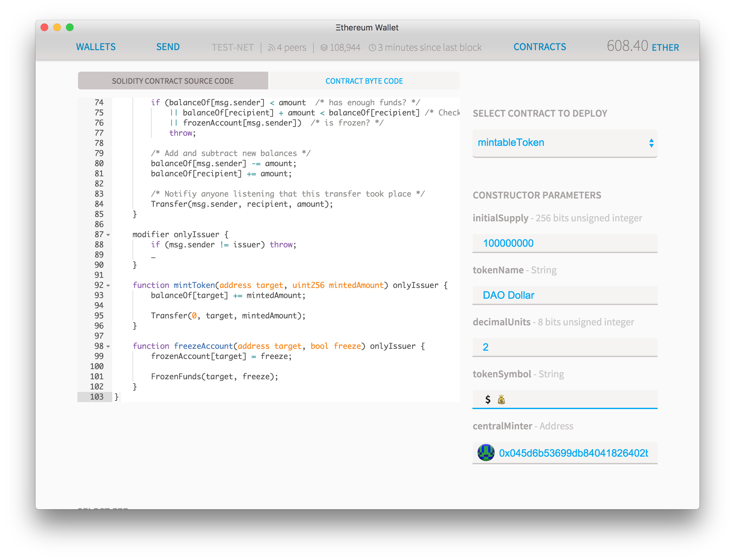Switch to Contract Byte Code tab
The height and width of the screenshot is (560, 735).
tap(364, 81)
